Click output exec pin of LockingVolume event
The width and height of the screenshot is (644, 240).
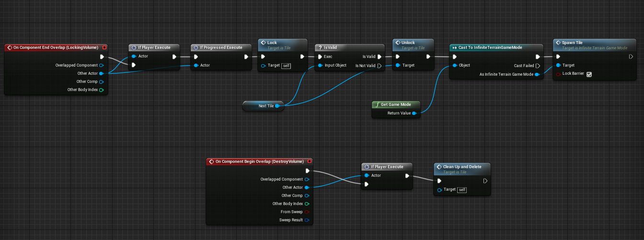(101, 57)
